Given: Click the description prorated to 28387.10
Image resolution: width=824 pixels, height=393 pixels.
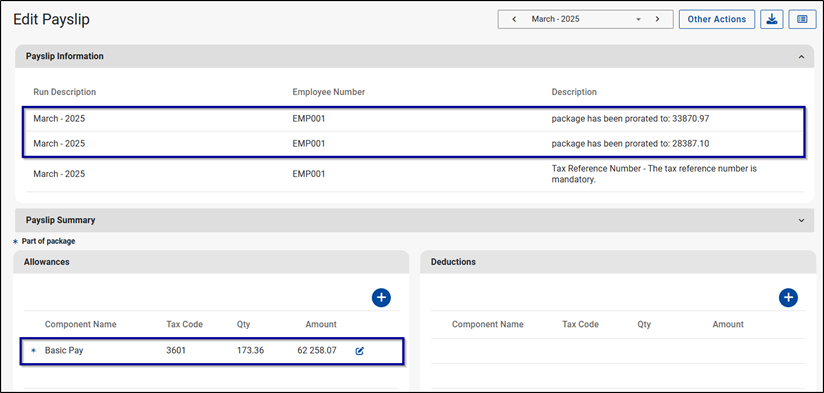Looking at the screenshot, I should point(630,143).
